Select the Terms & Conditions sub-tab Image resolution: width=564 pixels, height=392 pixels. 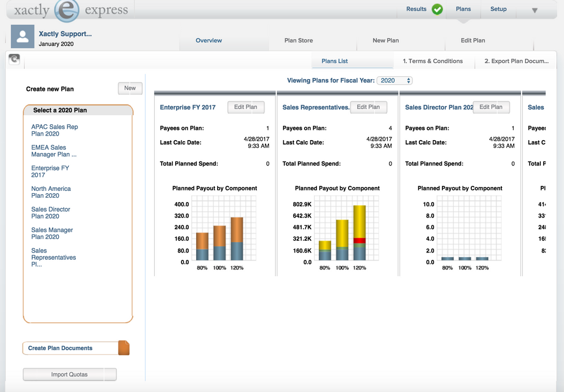click(433, 61)
